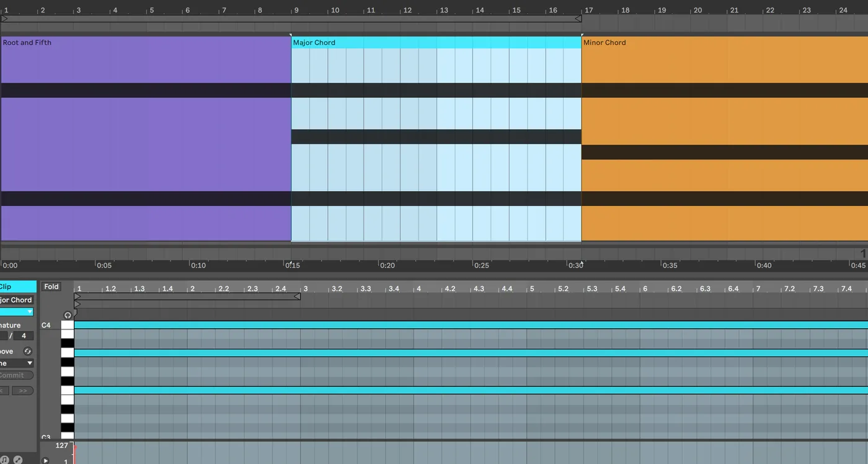The width and height of the screenshot is (868, 464).
Task: Click 0:15 on the time ruler
Action: point(293,265)
